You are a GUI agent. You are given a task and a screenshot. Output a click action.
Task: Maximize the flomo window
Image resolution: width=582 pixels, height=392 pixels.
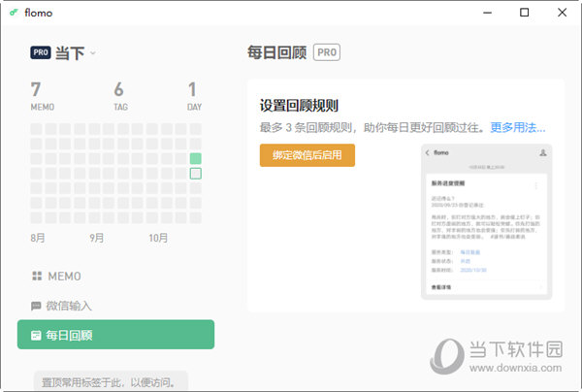click(524, 13)
